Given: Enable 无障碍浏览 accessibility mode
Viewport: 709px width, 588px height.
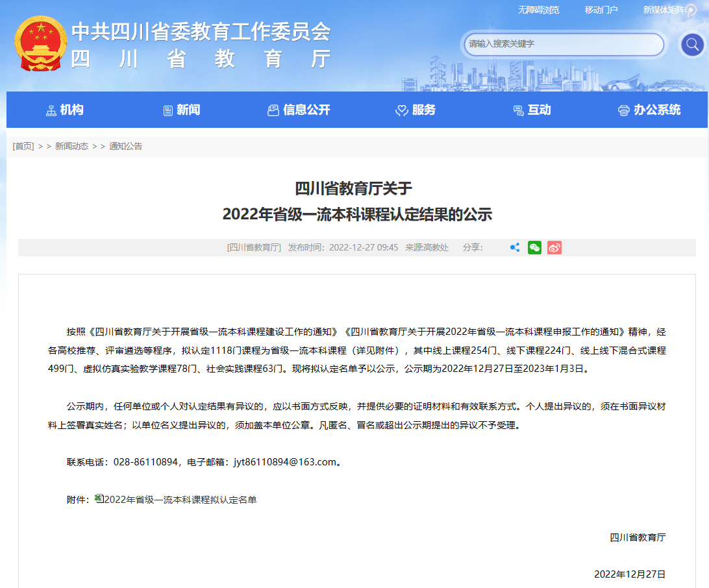Looking at the screenshot, I should click(x=538, y=10).
